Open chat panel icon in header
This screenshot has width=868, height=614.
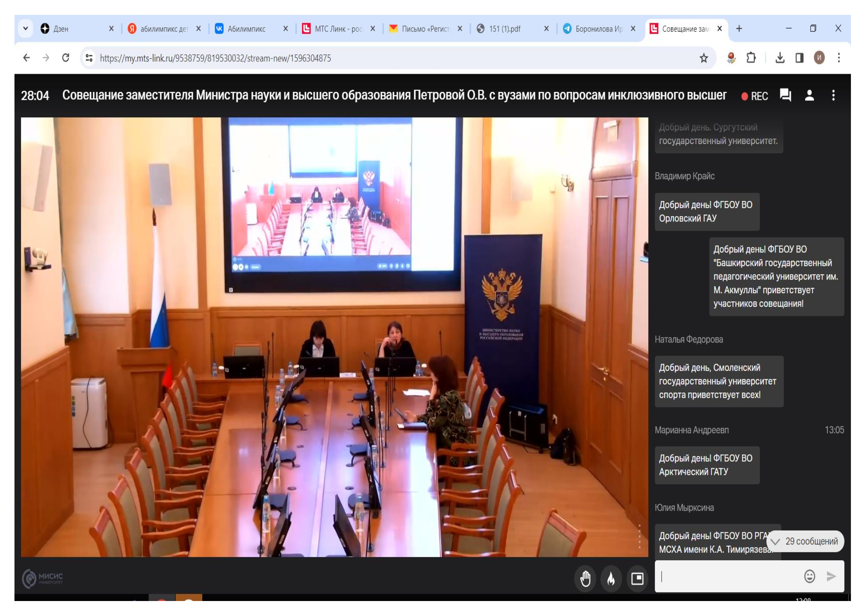tap(785, 95)
